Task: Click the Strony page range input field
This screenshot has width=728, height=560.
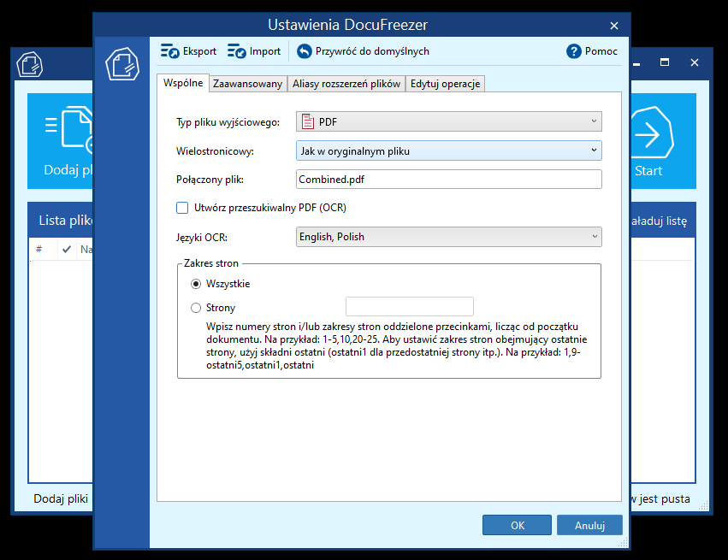Action: click(410, 307)
